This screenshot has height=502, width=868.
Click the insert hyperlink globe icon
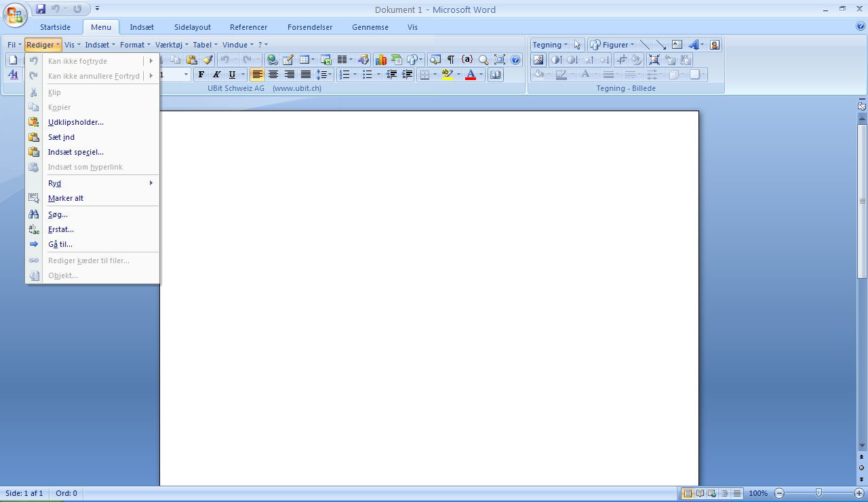(x=272, y=60)
